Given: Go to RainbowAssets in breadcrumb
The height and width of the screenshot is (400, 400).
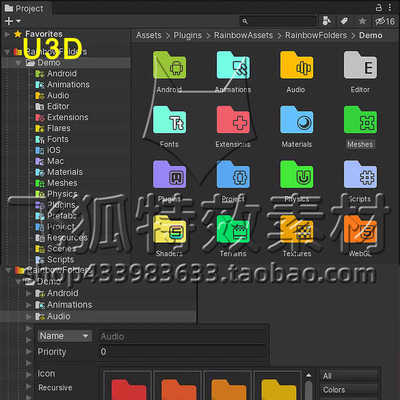Looking at the screenshot, I should point(243,35).
